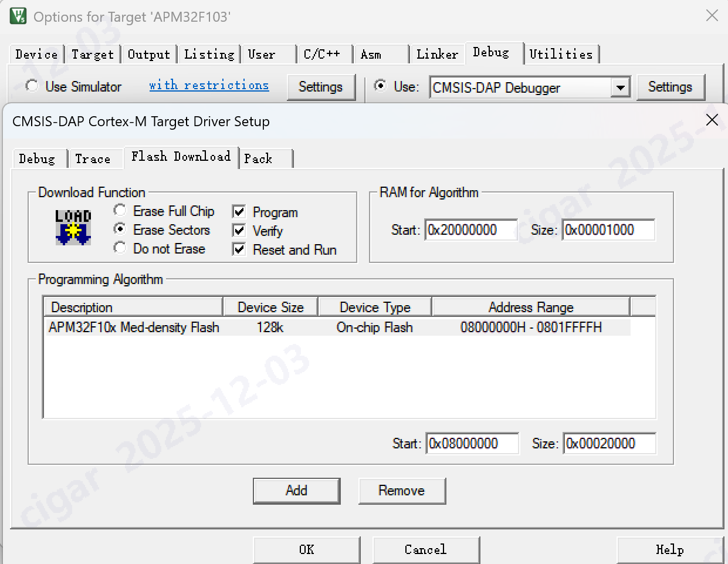The width and height of the screenshot is (728, 564).
Task: Uncheck the Verify checkbox
Action: [x=239, y=231]
